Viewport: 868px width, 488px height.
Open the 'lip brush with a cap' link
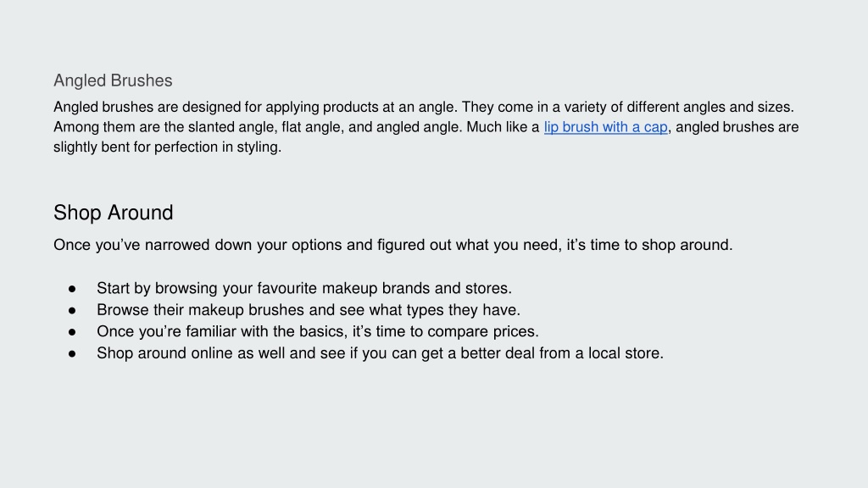(x=605, y=127)
